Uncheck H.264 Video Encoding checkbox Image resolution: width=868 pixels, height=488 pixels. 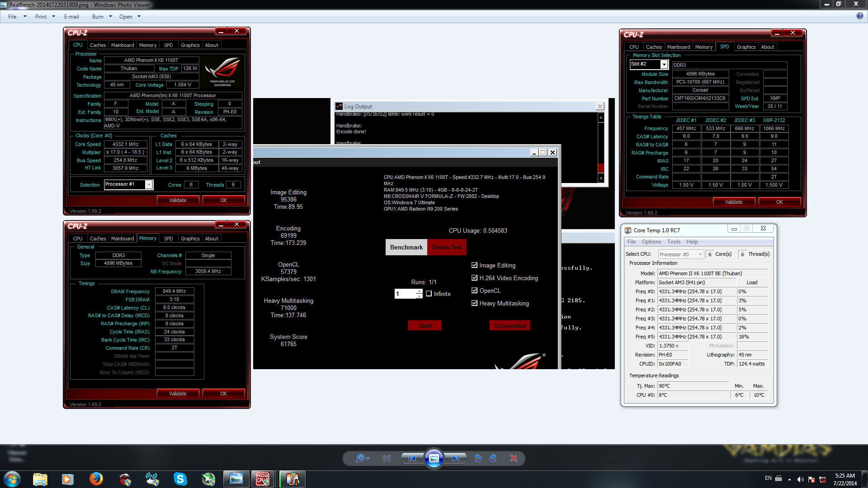coord(474,278)
